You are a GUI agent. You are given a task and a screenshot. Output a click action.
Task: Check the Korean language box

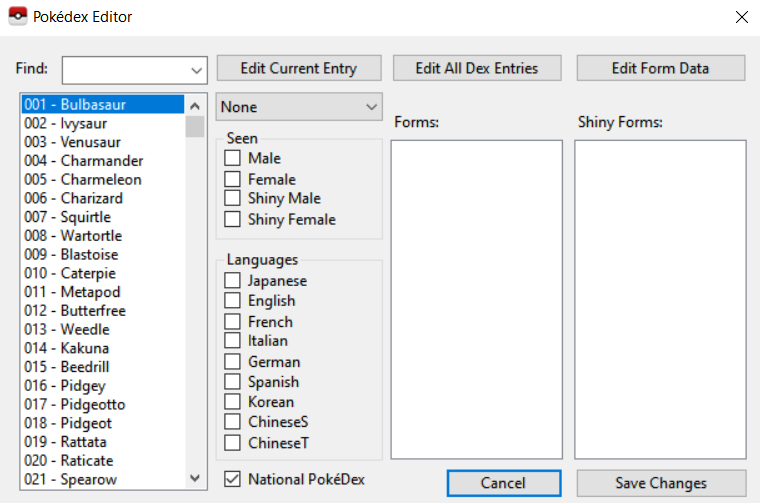tap(232, 402)
